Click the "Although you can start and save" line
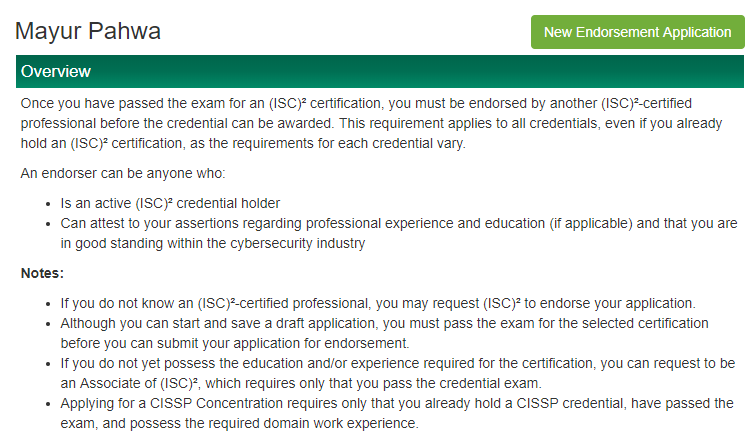This screenshot has width=756, height=444. click(x=384, y=323)
